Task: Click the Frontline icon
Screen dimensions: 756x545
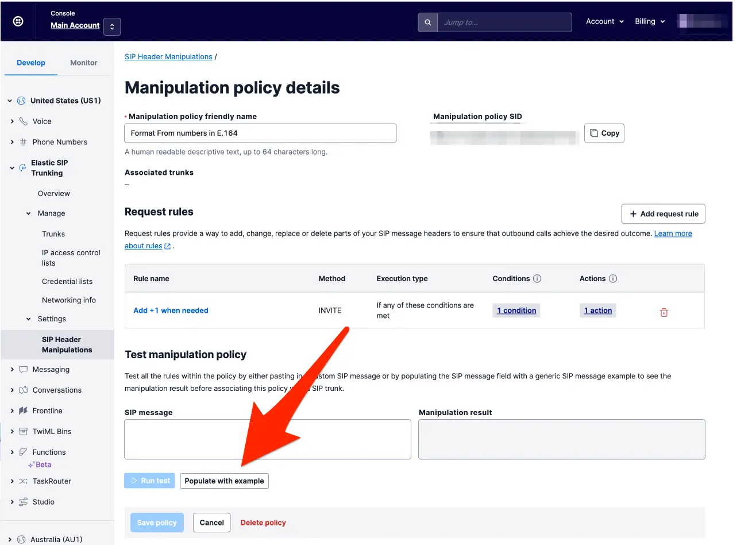Action: coord(24,411)
